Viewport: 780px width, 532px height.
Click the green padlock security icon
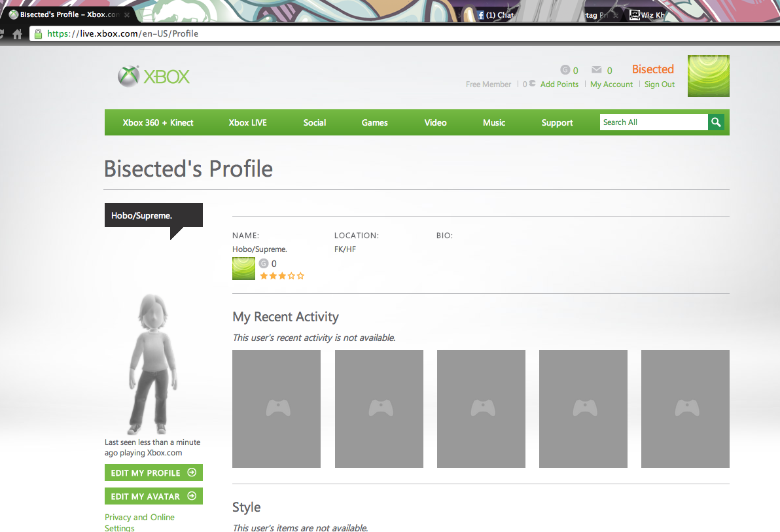(x=38, y=33)
